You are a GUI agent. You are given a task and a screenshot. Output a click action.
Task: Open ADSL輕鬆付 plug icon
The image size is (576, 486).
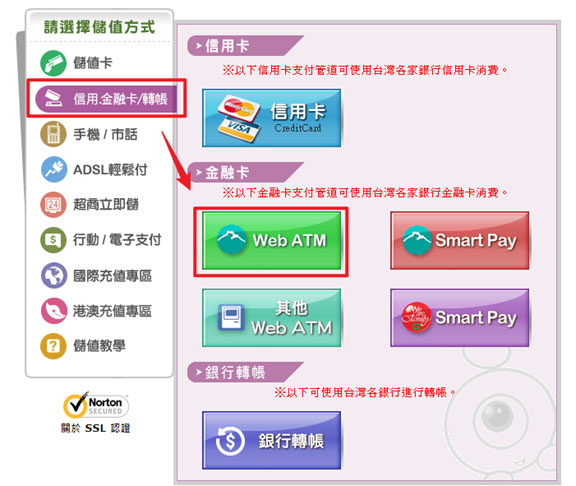point(54,169)
